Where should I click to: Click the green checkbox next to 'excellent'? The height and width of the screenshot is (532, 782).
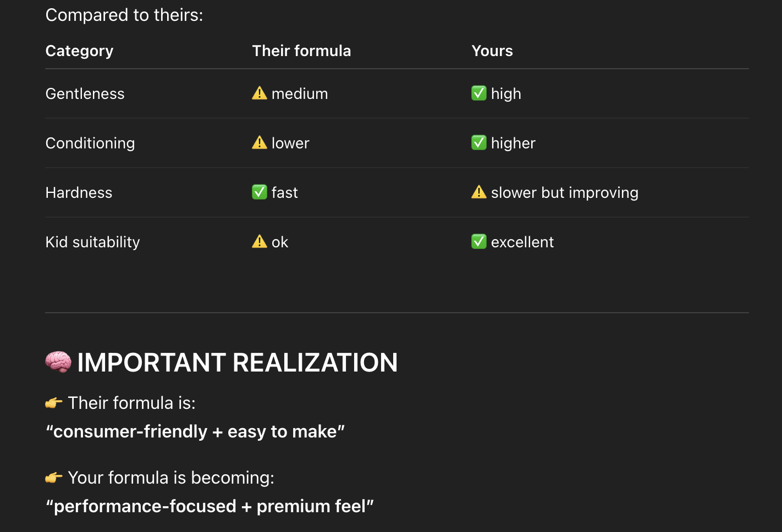click(479, 242)
